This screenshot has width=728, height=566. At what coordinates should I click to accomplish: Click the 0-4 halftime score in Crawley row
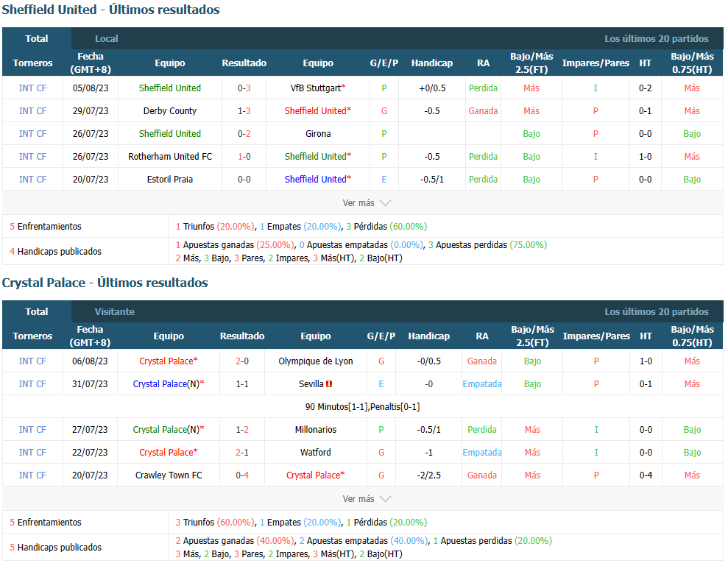tap(646, 475)
